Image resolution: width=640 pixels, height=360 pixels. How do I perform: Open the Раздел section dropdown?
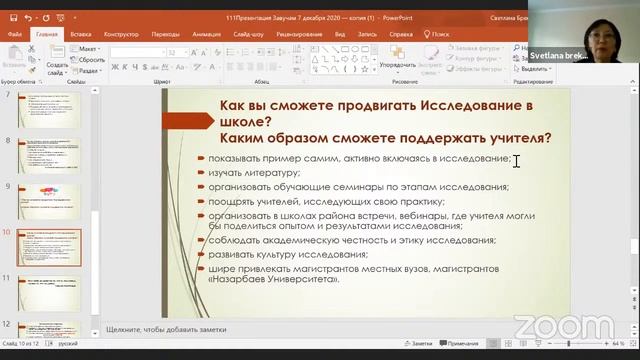pos(87,71)
